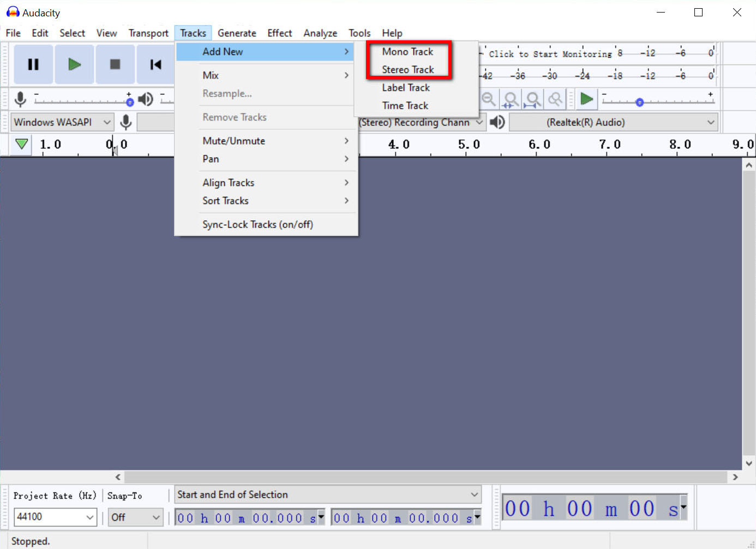Click the horizontal scrollbar left arrow
This screenshot has height=549, width=756.
(118, 477)
